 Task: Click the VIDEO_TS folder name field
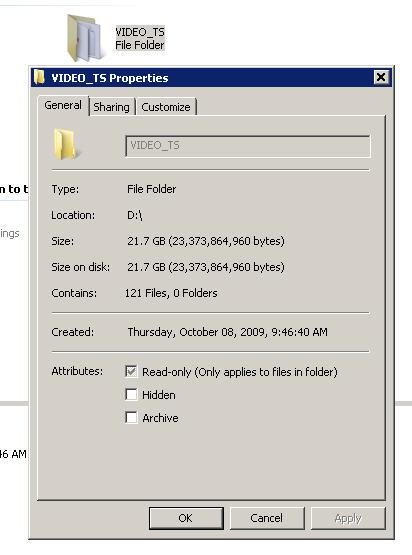click(248, 146)
